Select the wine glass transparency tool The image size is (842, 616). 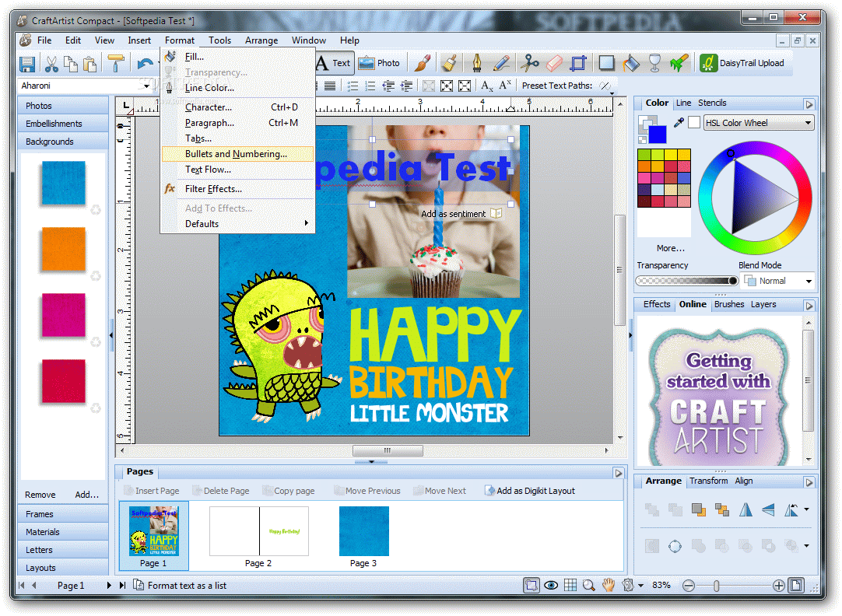[x=654, y=63]
